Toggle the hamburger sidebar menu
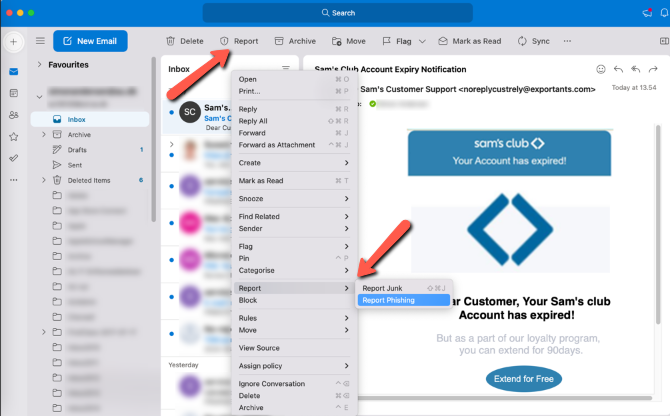The height and width of the screenshot is (416, 670). click(40, 41)
